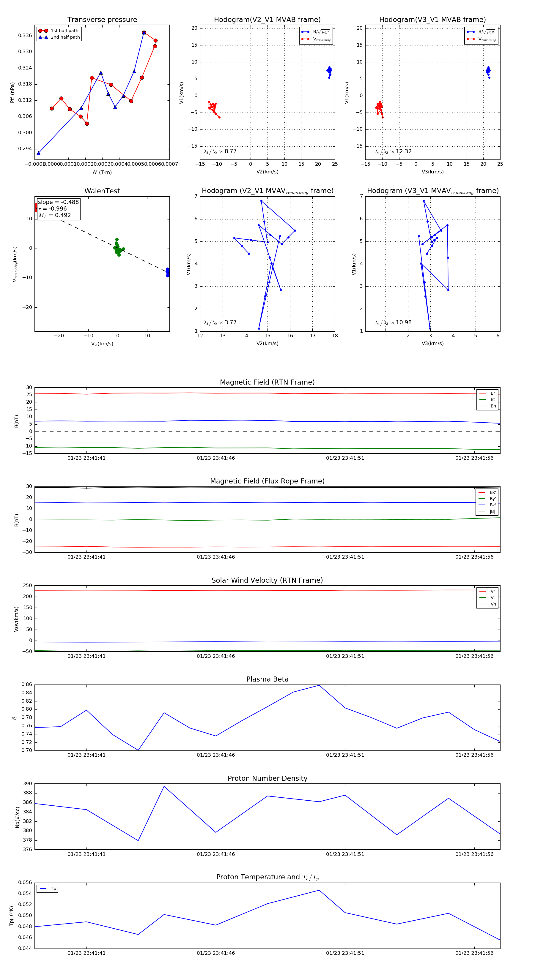The height and width of the screenshot is (980, 535).
Task: Click the eigenvalue ratio annotation reading 10.98
Action: (393, 323)
